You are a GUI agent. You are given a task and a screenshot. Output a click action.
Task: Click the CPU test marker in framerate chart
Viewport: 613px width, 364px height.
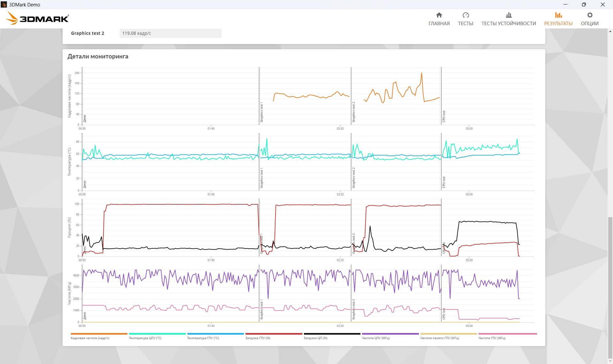pos(444,117)
